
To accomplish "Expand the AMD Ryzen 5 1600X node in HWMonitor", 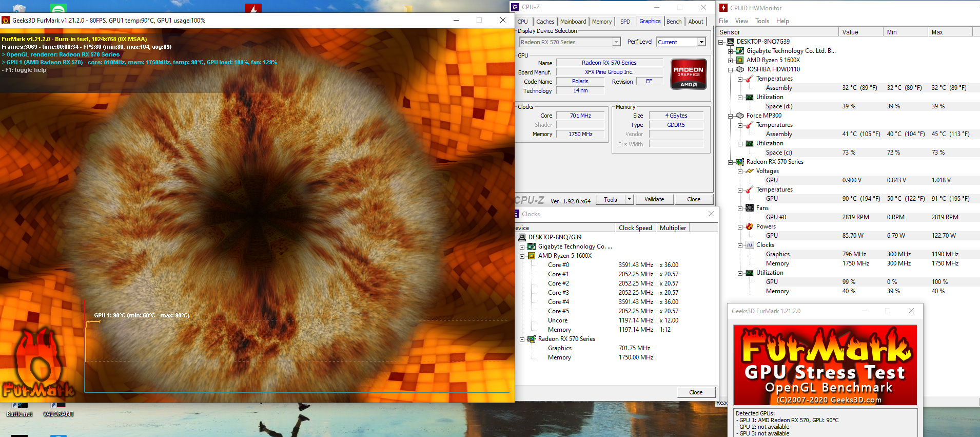I will pos(731,60).
